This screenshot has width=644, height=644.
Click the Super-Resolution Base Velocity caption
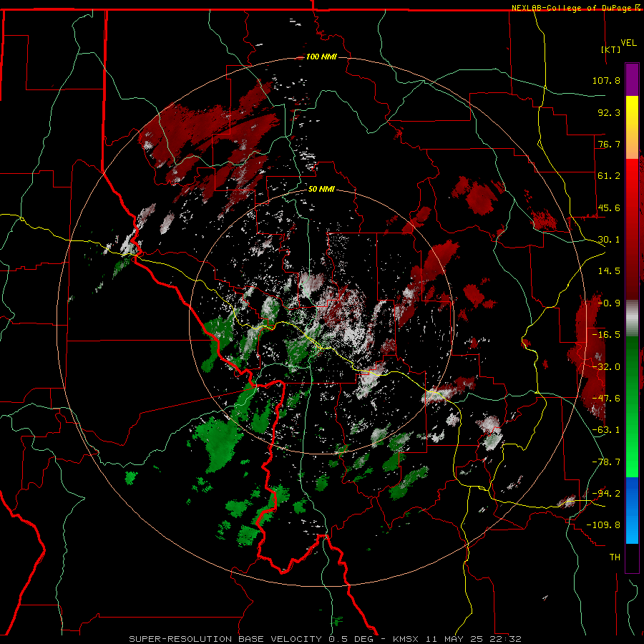325,639
